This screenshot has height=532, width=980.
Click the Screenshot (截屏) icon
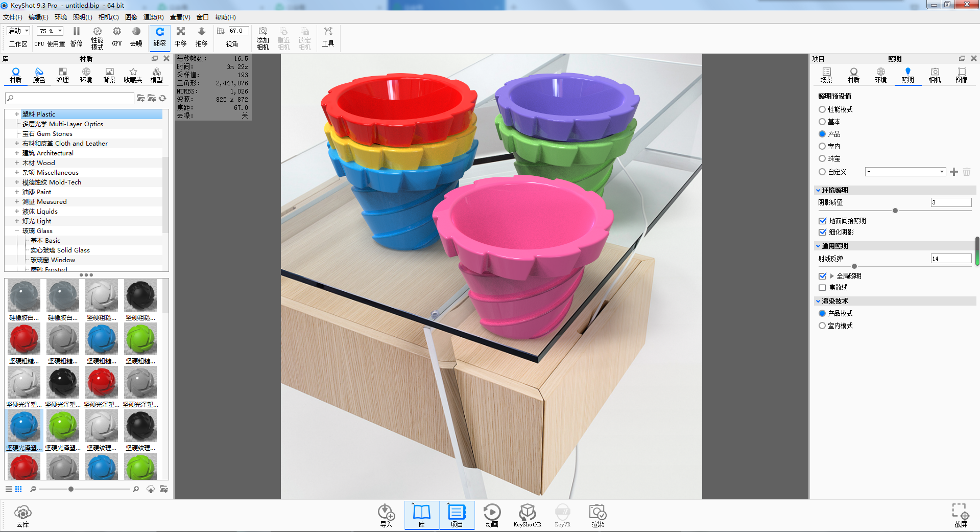click(x=961, y=516)
